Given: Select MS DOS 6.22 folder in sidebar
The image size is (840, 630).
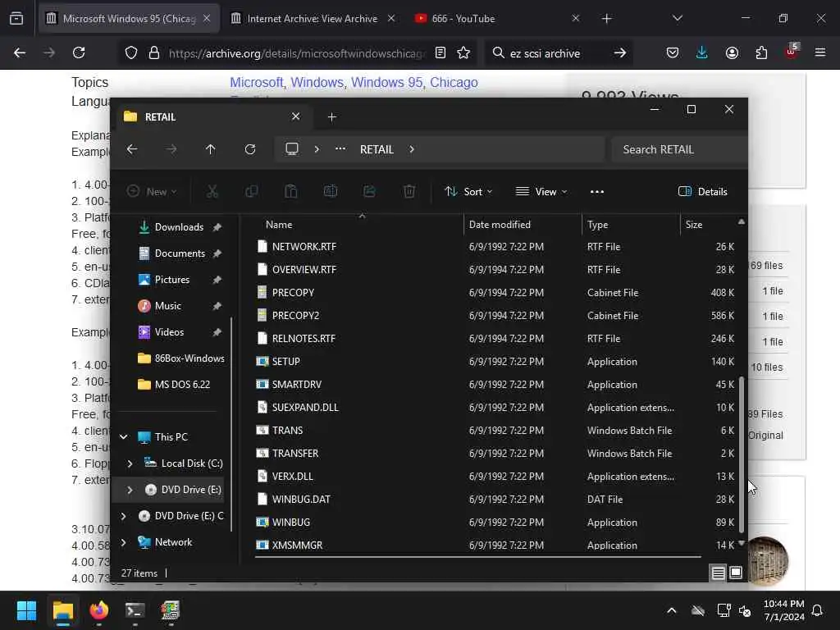Looking at the screenshot, I should [x=172, y=385].
